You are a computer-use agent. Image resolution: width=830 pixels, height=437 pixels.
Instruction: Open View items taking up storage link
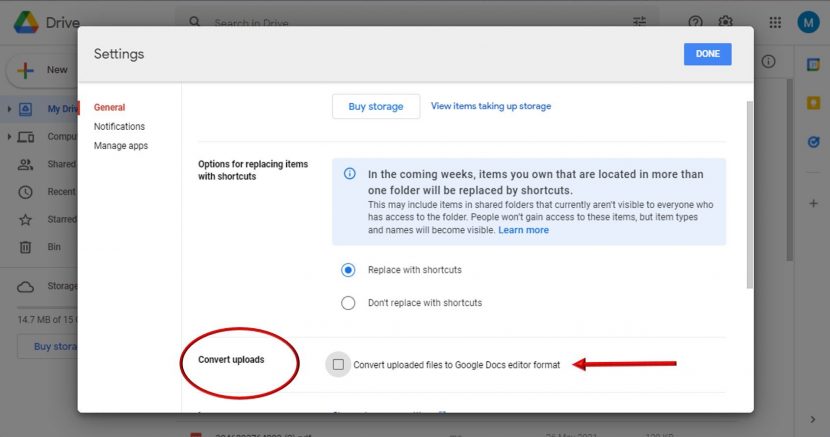[x=491, y=106]
